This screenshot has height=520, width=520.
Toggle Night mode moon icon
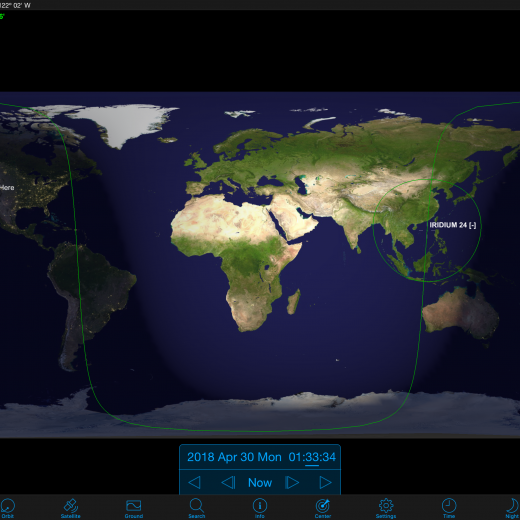pyautogui.click(x=513, y=508)
